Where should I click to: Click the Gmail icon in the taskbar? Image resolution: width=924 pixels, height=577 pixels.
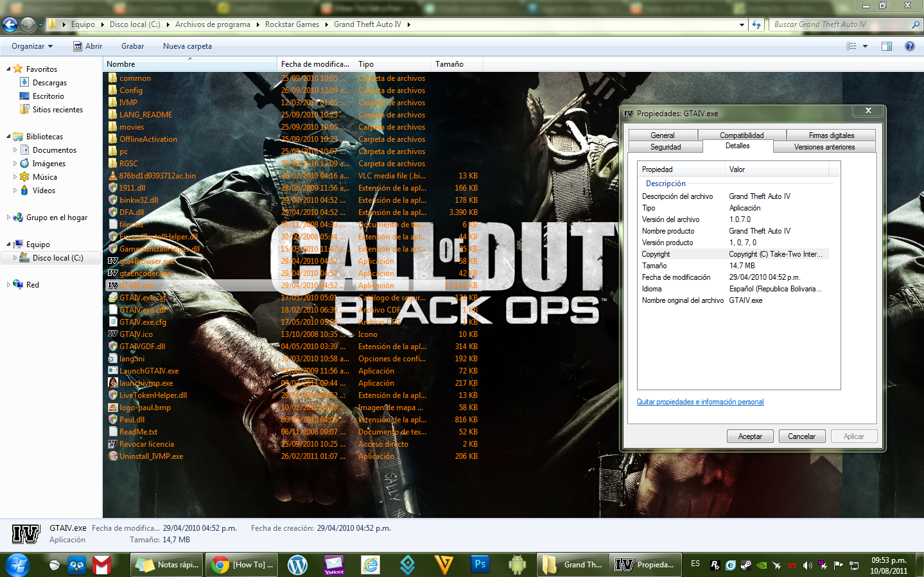point(101,565)
